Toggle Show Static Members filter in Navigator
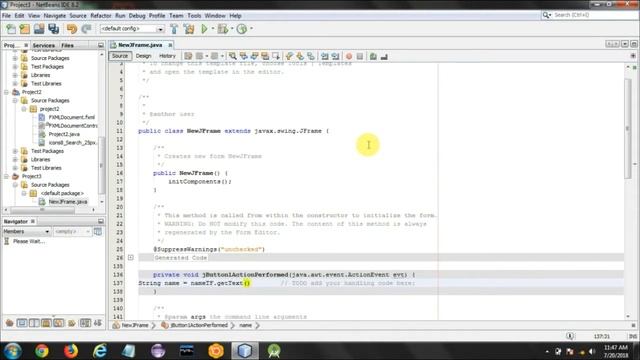The height and width of the screenshot is (360, 640). click(34, 323)
